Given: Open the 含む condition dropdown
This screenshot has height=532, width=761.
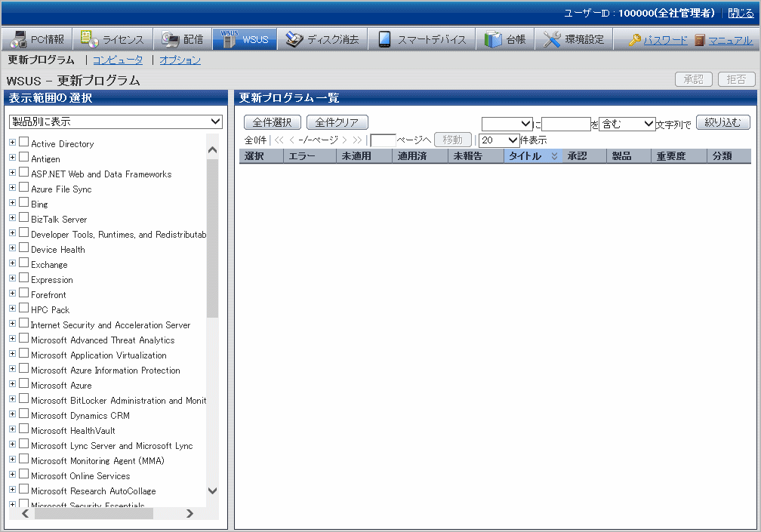Looking at the screenshot, I should (x=627, y=125).
